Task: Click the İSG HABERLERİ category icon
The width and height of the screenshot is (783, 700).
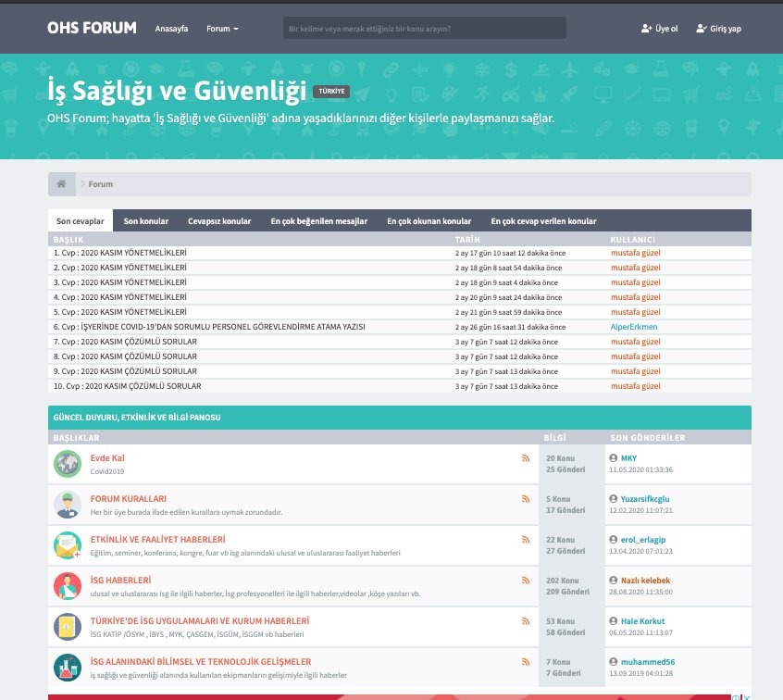Action: [x=67, y=586]
